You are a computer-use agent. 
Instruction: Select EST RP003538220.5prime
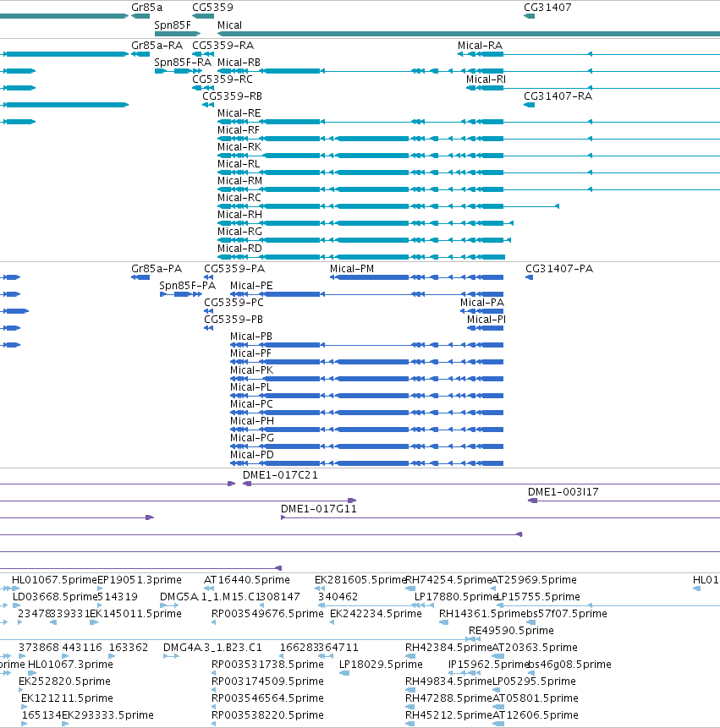[213, 724]
